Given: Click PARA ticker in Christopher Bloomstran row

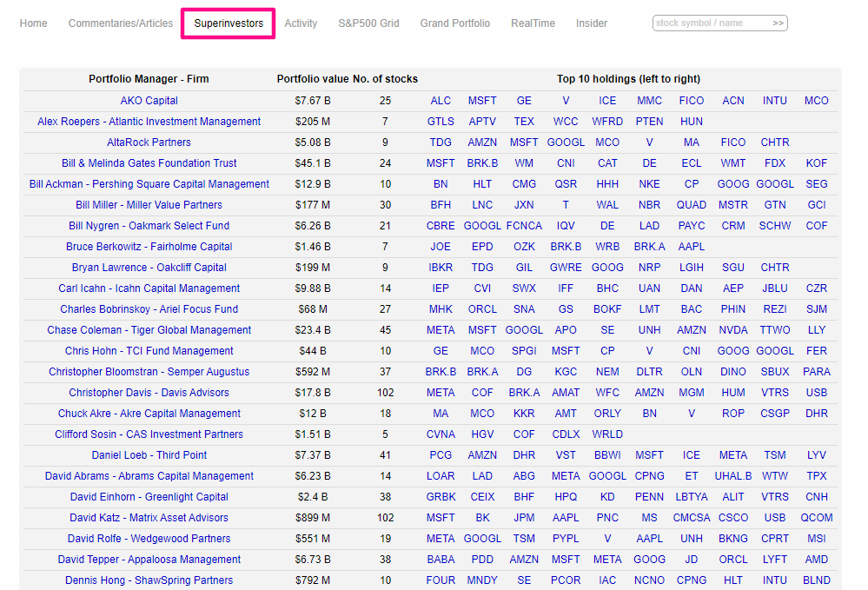Looking at the screenshot, I should [x=817, y=371].
